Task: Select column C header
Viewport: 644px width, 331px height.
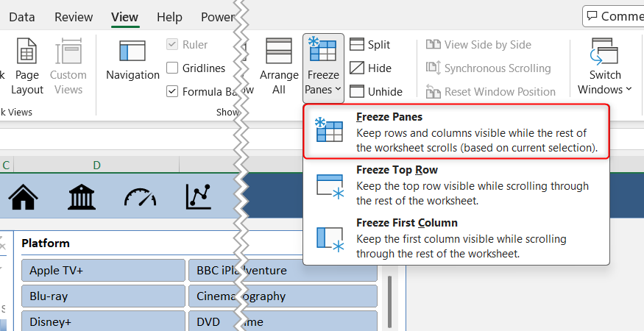Action: (x=6, y=165)
